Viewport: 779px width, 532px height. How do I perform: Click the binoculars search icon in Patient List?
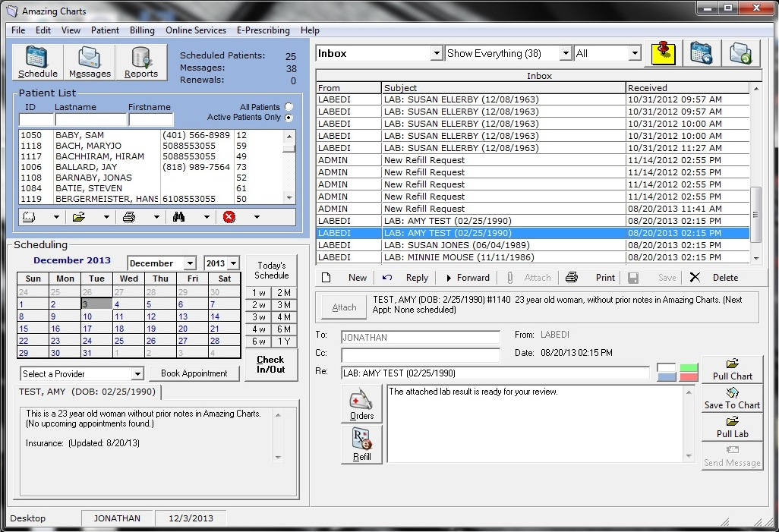click(x=179, y=217)
